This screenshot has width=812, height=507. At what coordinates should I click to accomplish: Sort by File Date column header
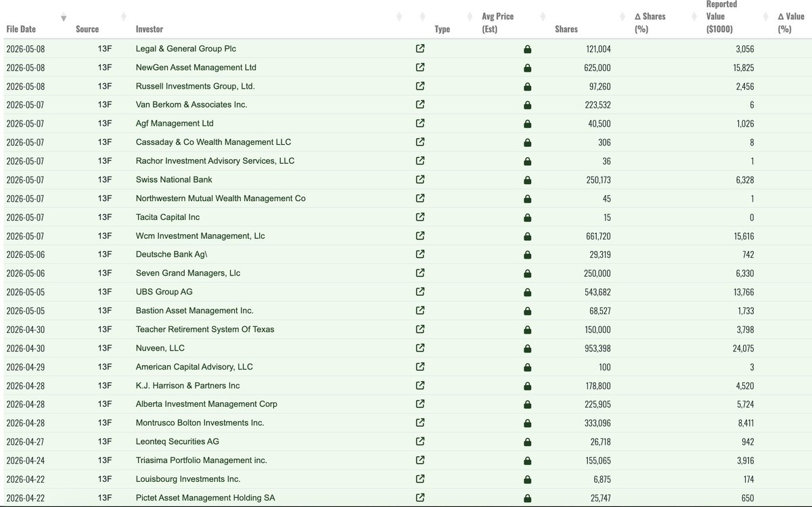tap(21, 29)
